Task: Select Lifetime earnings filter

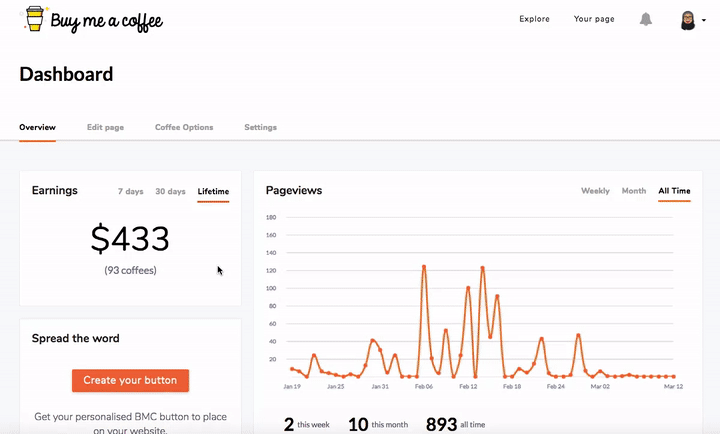Action: (213, 191)
